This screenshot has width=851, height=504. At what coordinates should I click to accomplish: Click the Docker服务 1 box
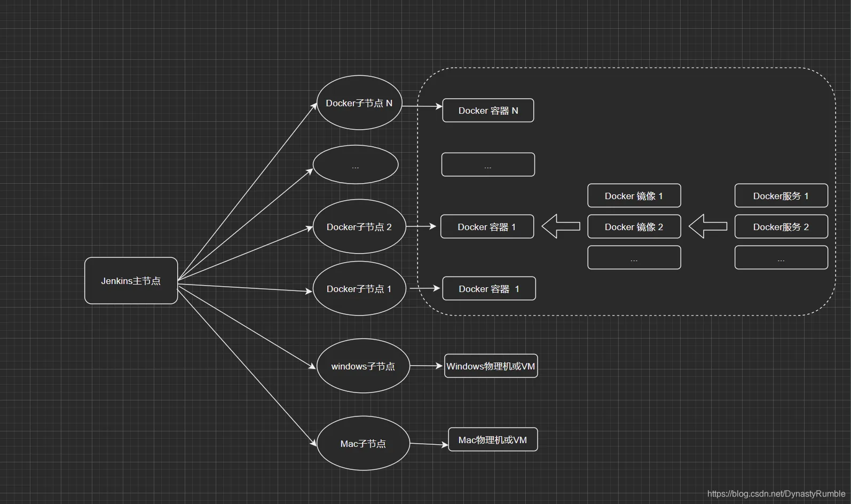[x=781, y=196]
